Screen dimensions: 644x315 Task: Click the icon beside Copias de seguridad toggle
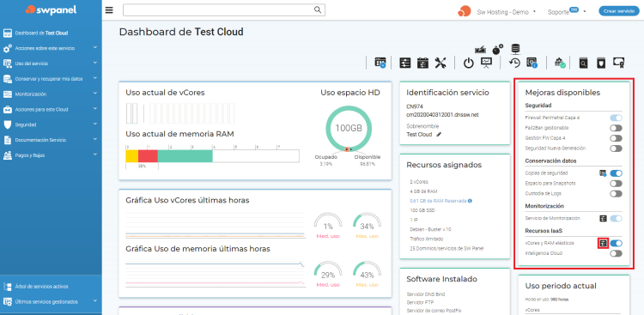point(603,173)
